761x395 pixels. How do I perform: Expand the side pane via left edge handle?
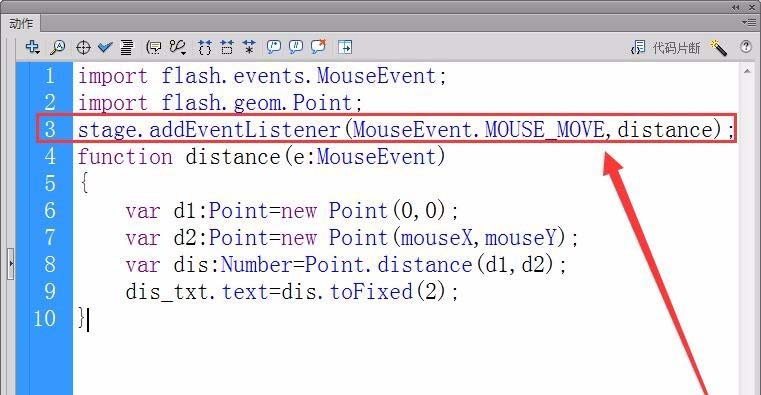(x=11, y=263)
